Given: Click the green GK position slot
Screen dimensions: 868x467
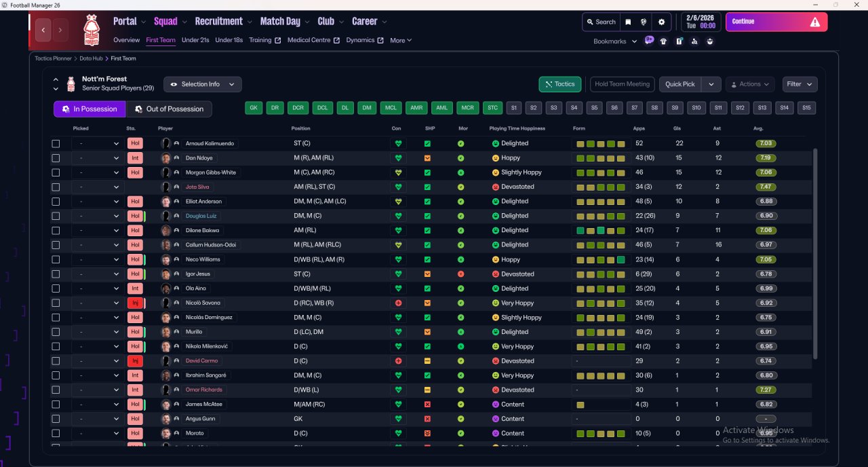Looking at the screenshot, I should click(254, 108).
